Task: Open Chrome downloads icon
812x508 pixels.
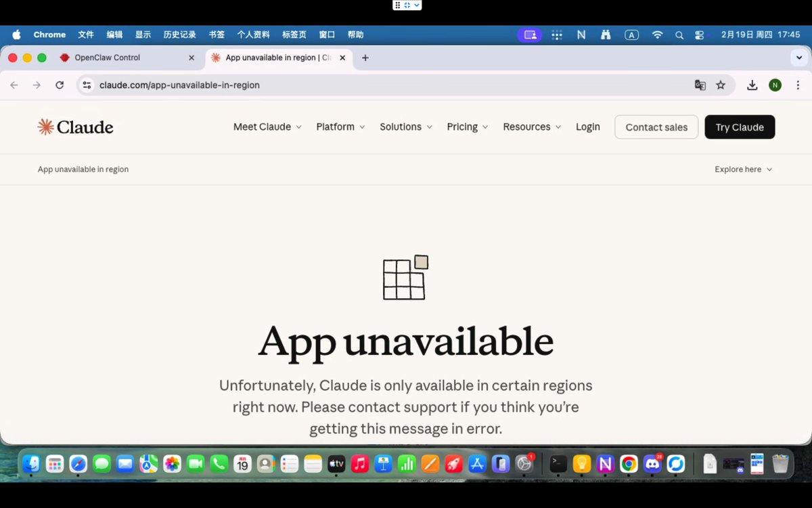Action: pyautogui.click(x=752, y=85)
